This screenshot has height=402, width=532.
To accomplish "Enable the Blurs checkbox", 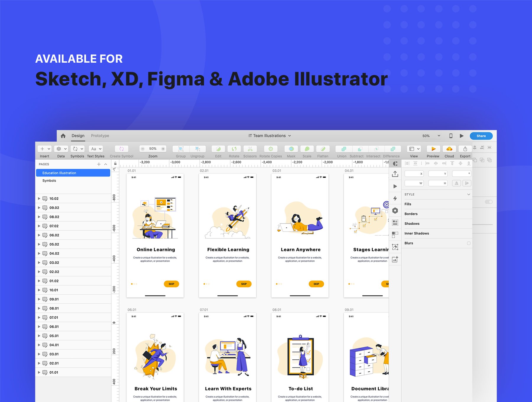I will [468, 243].
